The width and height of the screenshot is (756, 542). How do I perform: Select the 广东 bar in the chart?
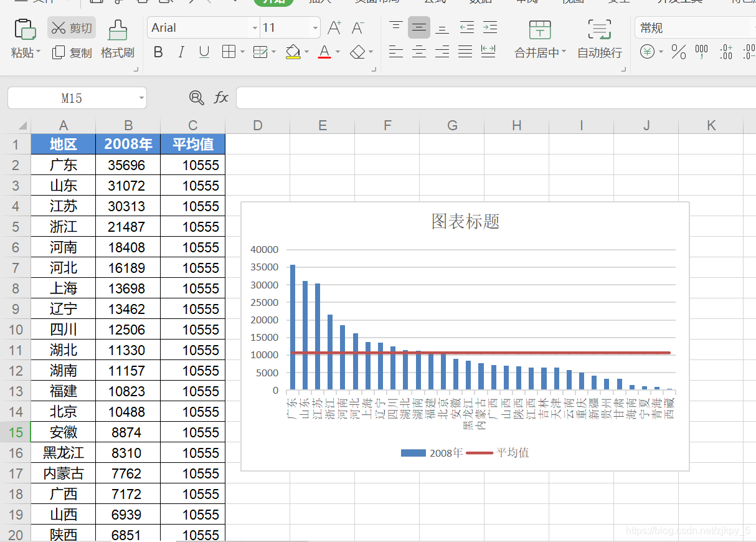(x=293, y=327)
